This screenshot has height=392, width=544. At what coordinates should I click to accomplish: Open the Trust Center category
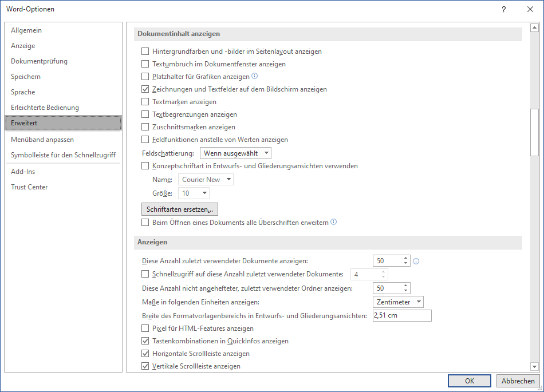click(63, 187)
